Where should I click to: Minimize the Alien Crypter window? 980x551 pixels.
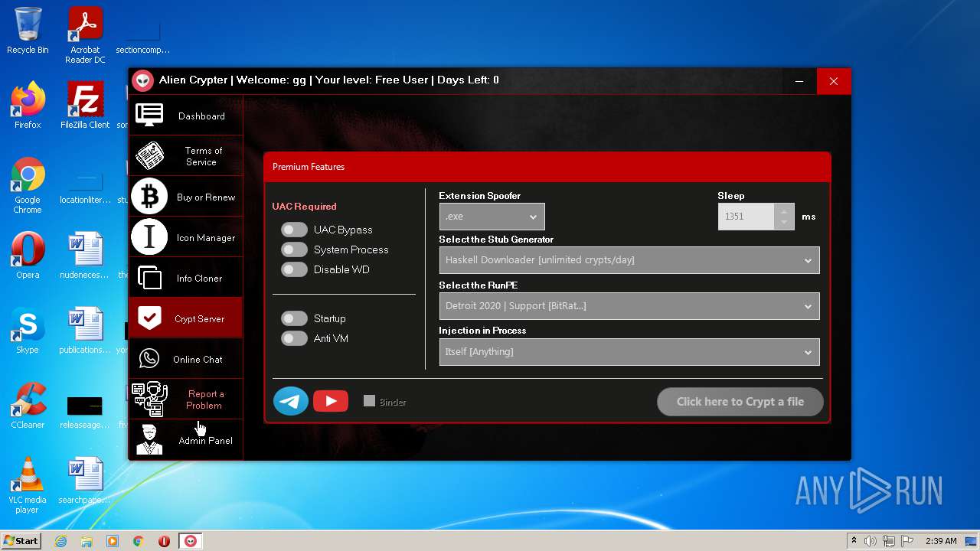pos(799,81)
